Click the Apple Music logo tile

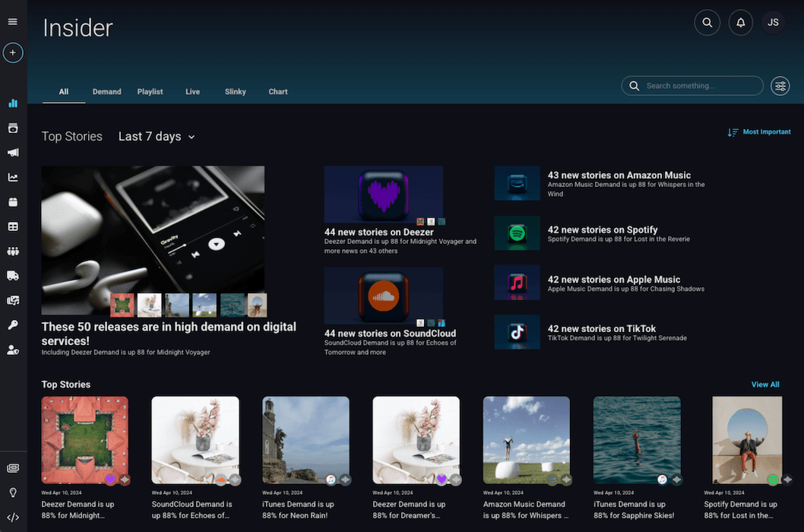tap(517, 282)
